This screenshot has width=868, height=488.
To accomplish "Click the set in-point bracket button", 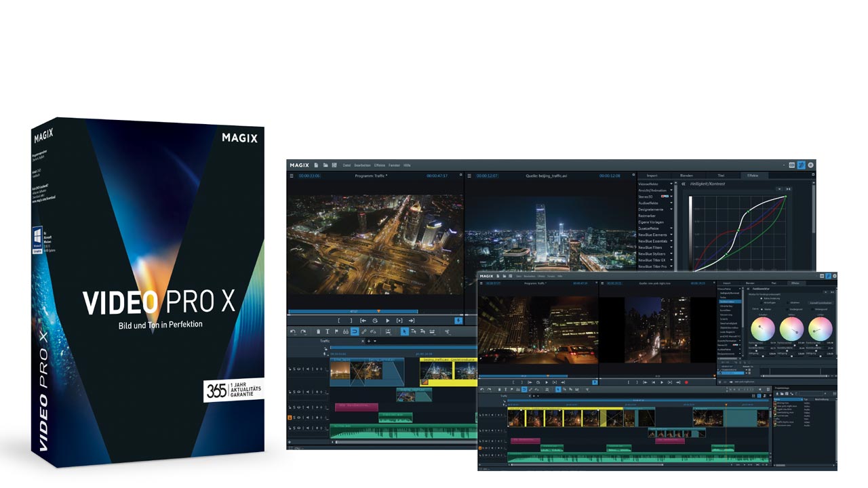I will [340, 320].
